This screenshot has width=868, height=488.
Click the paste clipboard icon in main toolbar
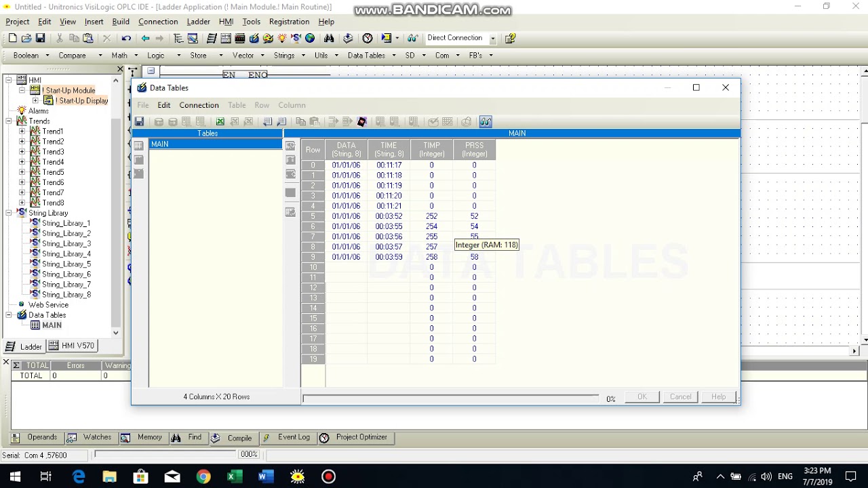pos(87,38)
